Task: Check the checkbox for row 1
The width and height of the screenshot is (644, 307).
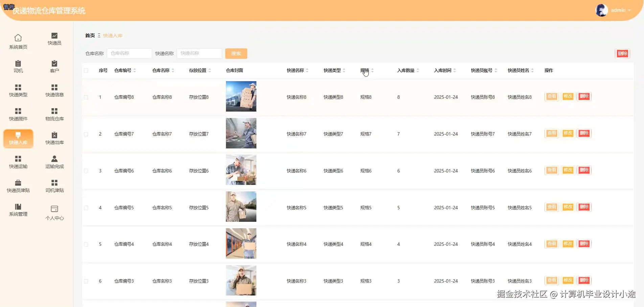Action: [x=86, y=97]
